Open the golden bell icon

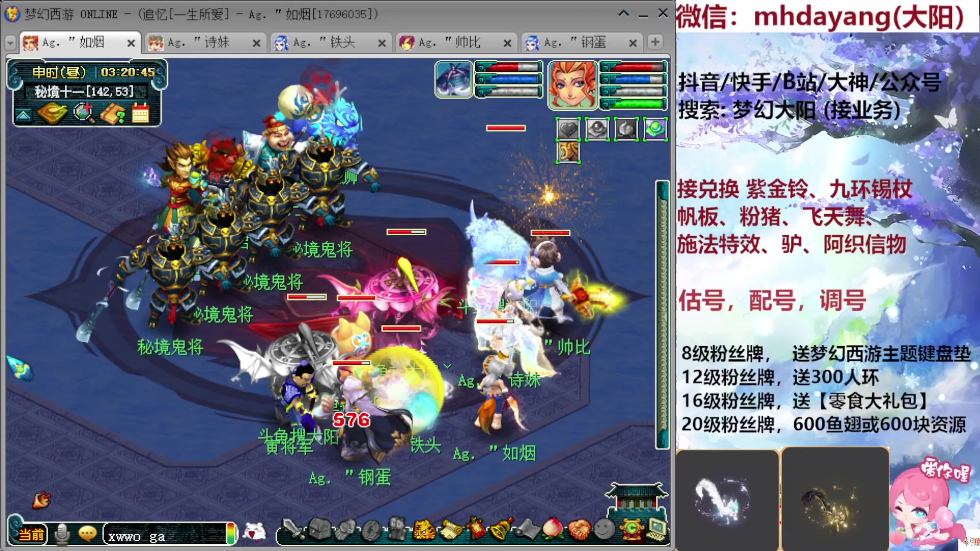[501, 529]
